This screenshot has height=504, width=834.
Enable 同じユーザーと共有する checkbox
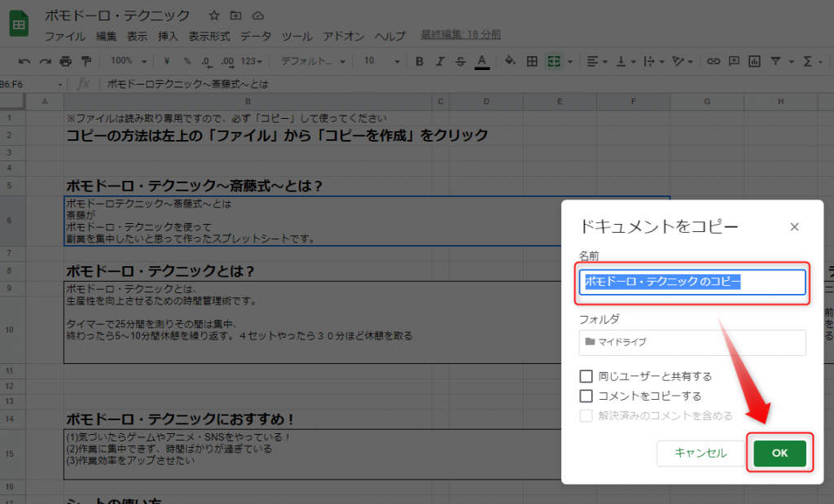586,376
